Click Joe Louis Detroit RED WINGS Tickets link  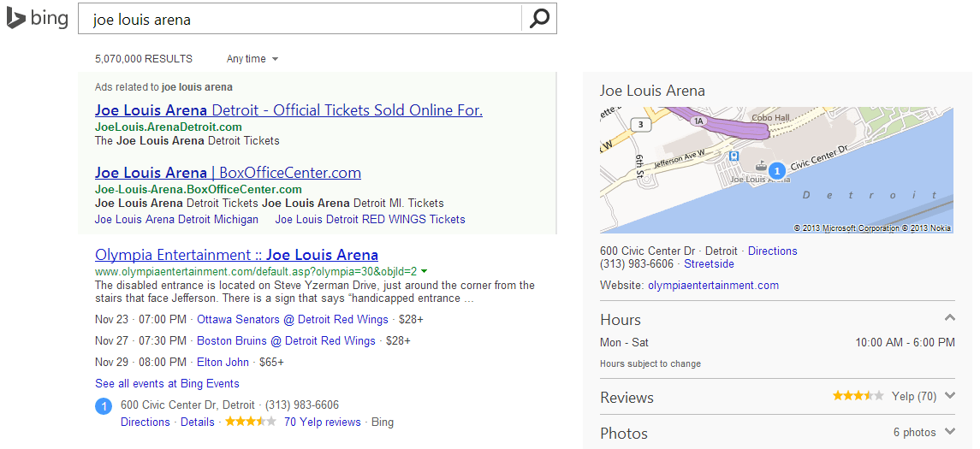click(x=370, y=220)
